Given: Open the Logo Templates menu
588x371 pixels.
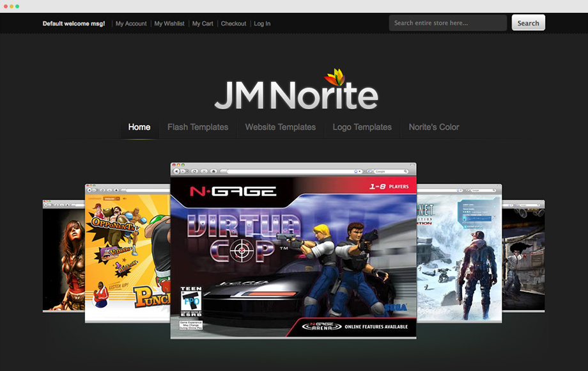Looking at the screenshot, I should [x=362, y=127].
